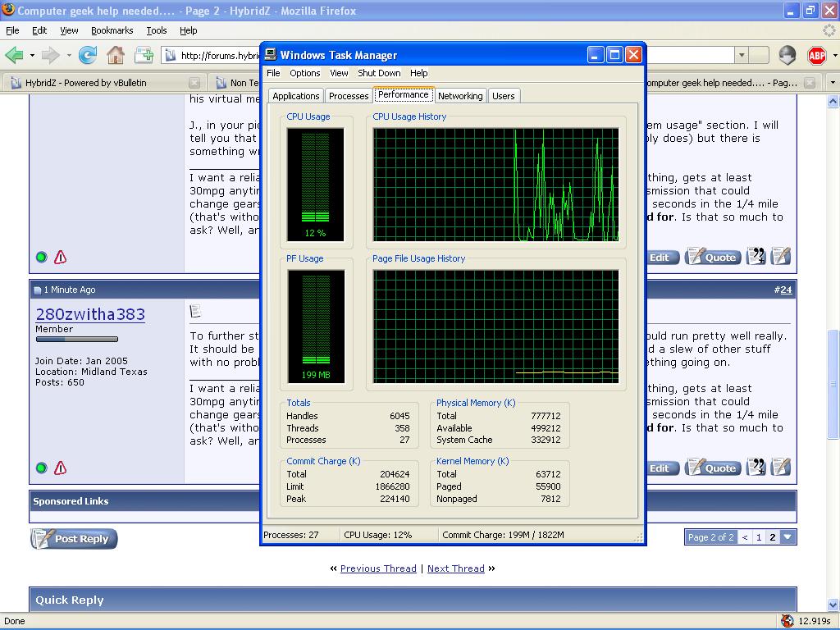Open the Shut Down menu in Task Manager
Screen dimensions: 840x630
(379, 73)
